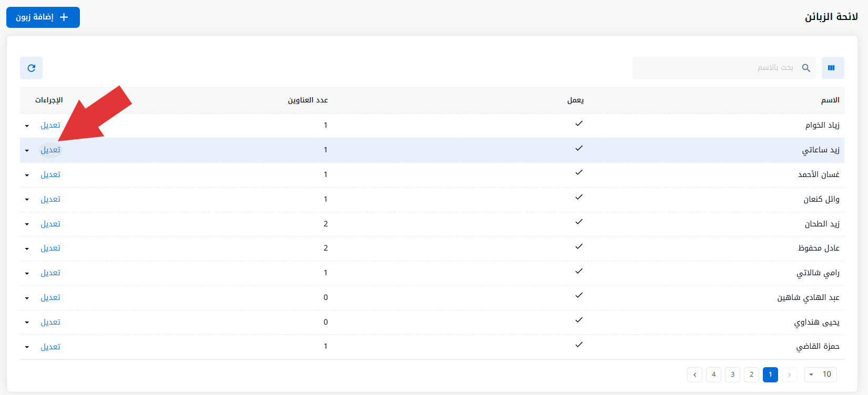The height and width of the screenshot is (395, 868).
Task: Click تعديل link for حمزة القاضي
Action: [50, 347]
